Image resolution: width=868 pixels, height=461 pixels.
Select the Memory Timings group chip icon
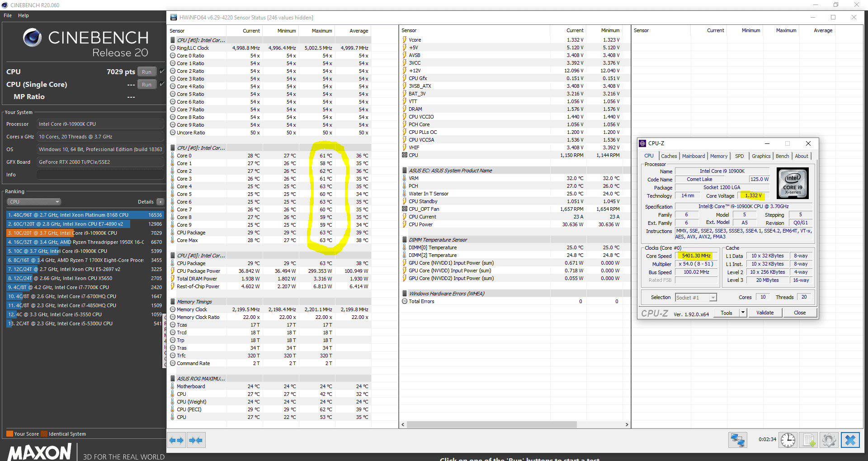(x=173, y=302)
